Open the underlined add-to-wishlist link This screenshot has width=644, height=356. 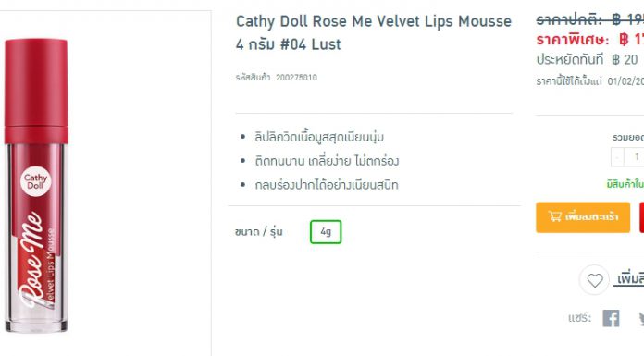(629, 279)
